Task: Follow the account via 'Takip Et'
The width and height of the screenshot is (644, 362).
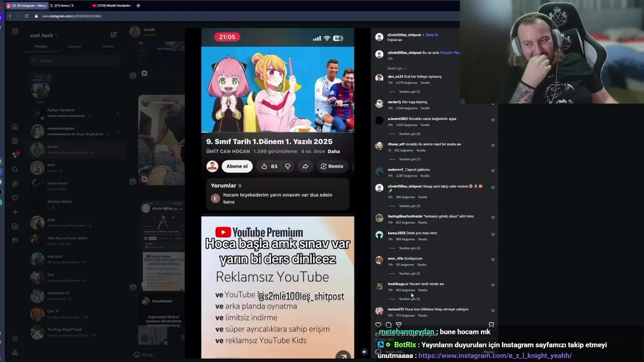Action: [432, 35]
